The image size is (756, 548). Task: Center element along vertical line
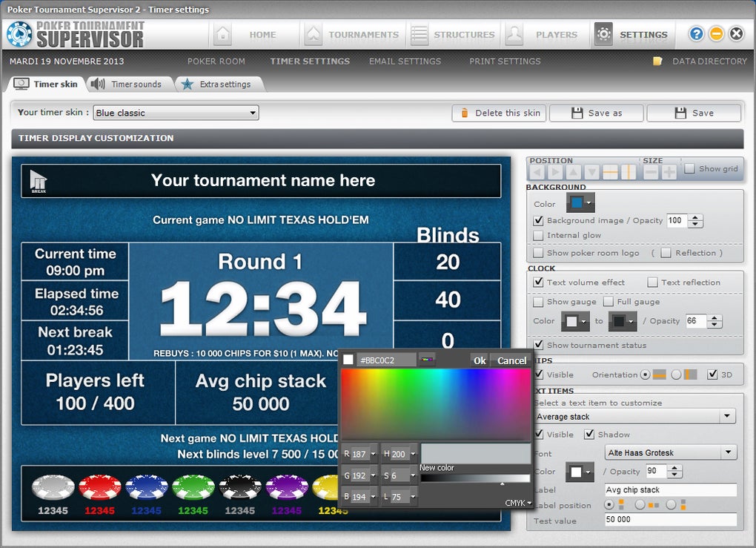click(x=629, y=172)
